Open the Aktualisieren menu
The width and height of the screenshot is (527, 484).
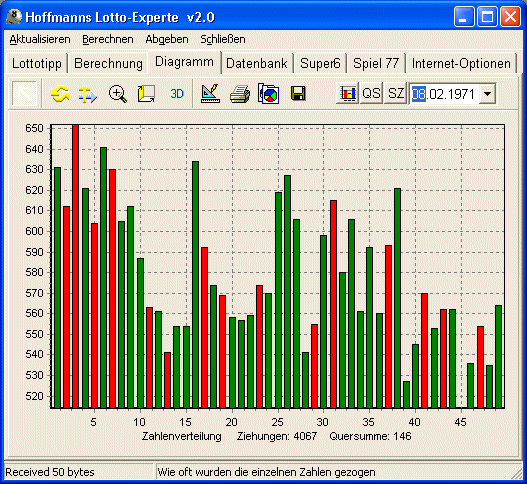pyautogui.click(x=40, y=39)
